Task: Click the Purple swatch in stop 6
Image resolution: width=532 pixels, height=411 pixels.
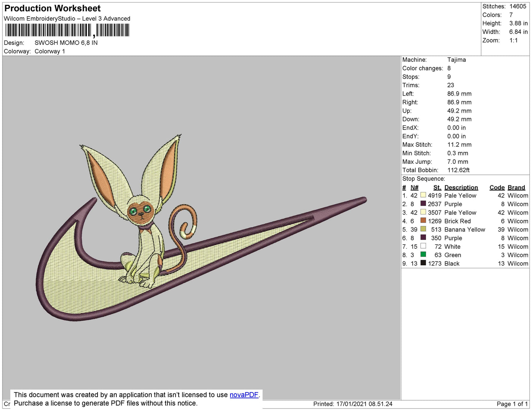Action: point(423,237)
